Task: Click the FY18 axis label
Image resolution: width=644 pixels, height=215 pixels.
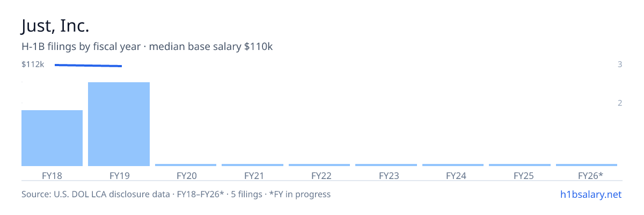Action: tap(52, 175)
